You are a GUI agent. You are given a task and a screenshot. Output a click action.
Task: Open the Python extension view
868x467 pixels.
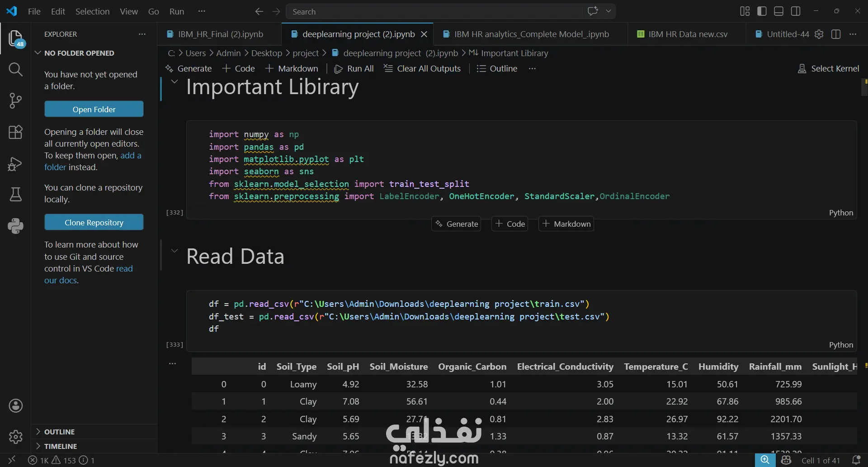pos(16,226)
